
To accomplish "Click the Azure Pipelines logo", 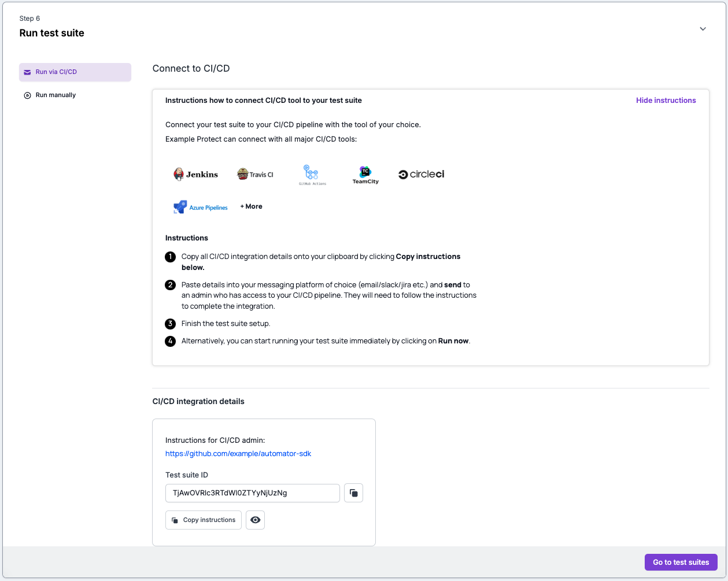I will coord(201,207).
